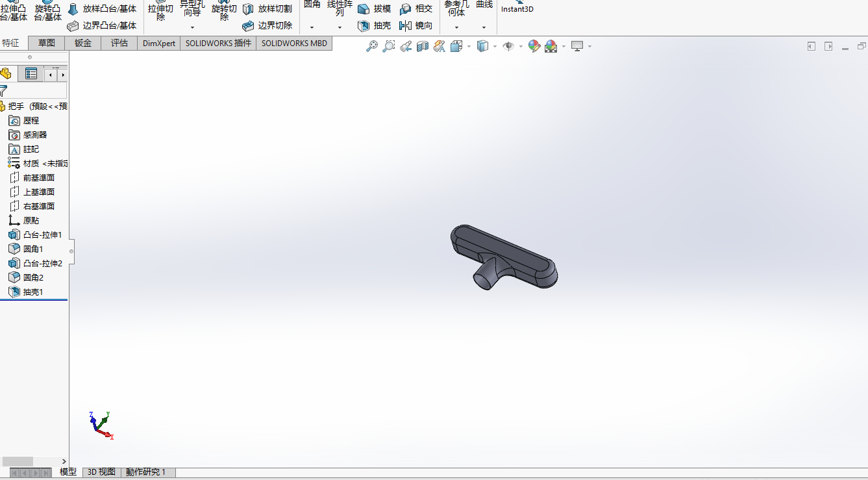This screenshot has width=868, height=480.
Task: Click the handle part model in viewport
Action: tap(504, 257)
